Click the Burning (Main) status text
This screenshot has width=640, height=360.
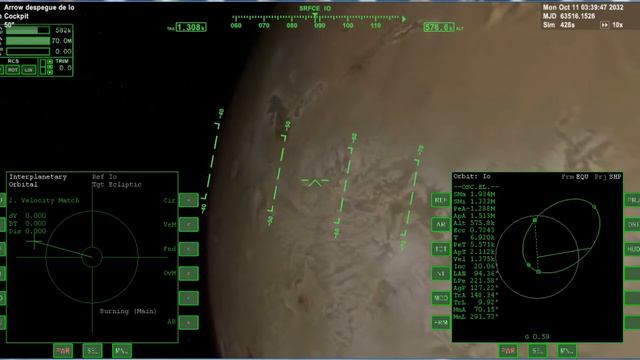pyautogui.click(x=128, y=311)
